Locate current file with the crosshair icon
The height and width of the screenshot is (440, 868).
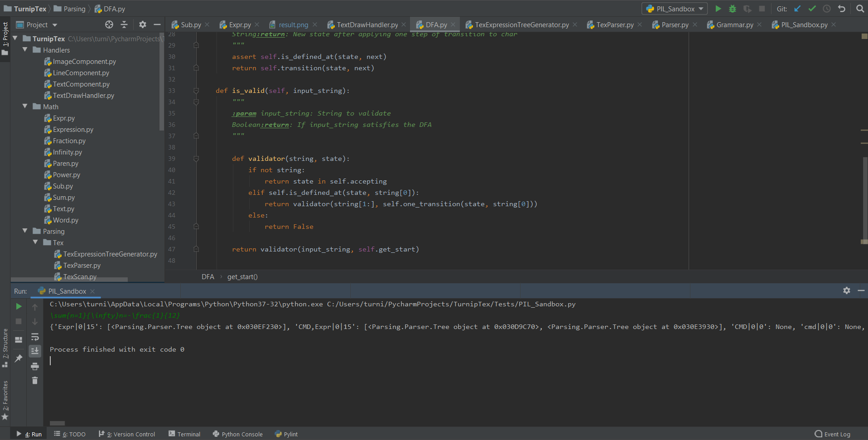coord(109,24)
